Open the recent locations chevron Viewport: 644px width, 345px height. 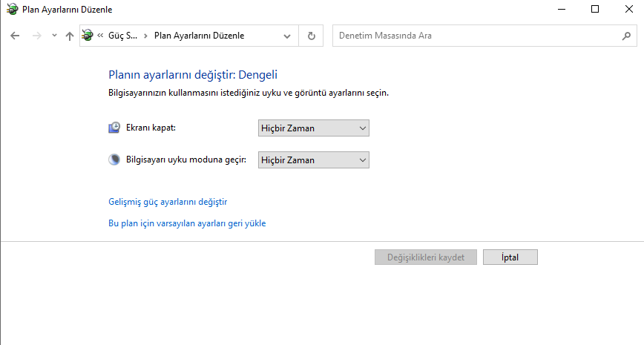[54, 36]
